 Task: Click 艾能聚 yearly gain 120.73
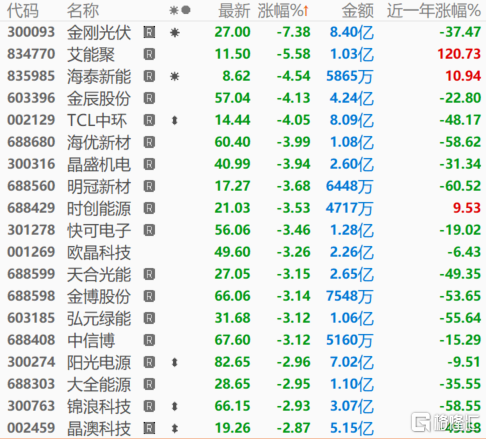click(459, 54)
